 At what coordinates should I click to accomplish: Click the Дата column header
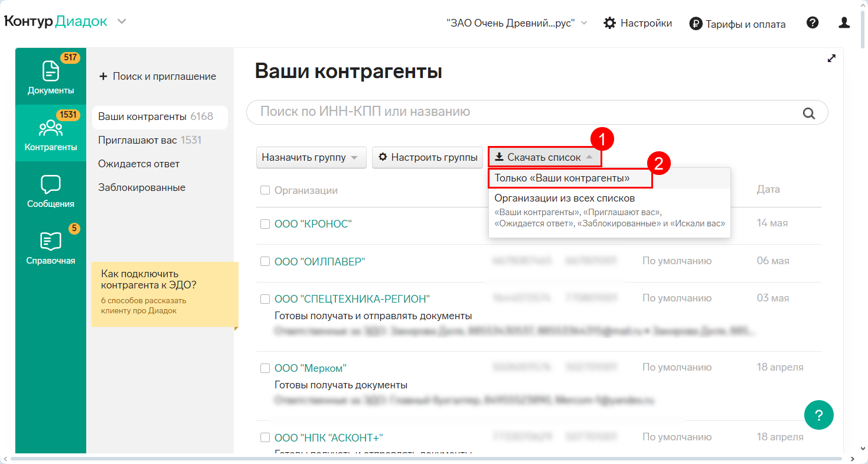coord(768,189)
